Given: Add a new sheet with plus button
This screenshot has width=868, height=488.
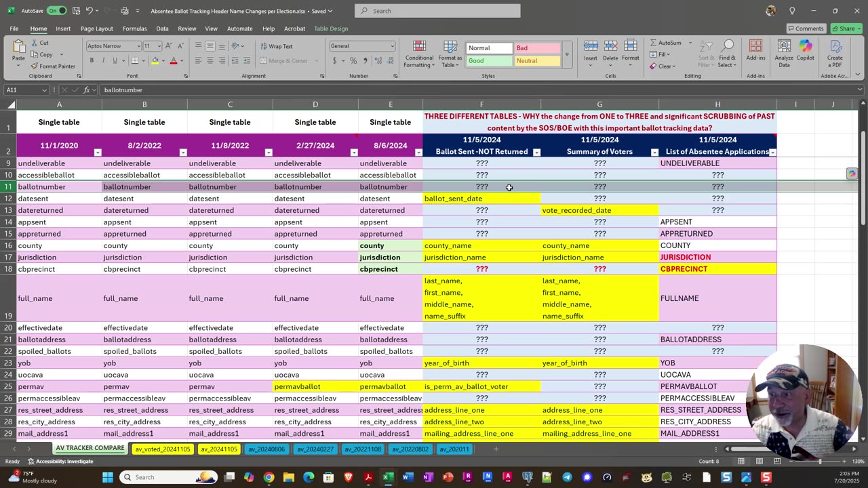Looking at the screenshot, I should pos(496,449).
